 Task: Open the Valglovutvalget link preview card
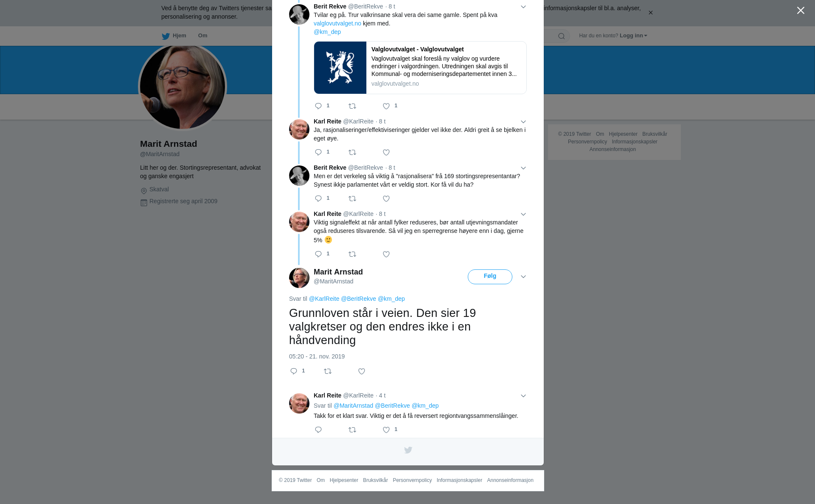pos(420,67)
